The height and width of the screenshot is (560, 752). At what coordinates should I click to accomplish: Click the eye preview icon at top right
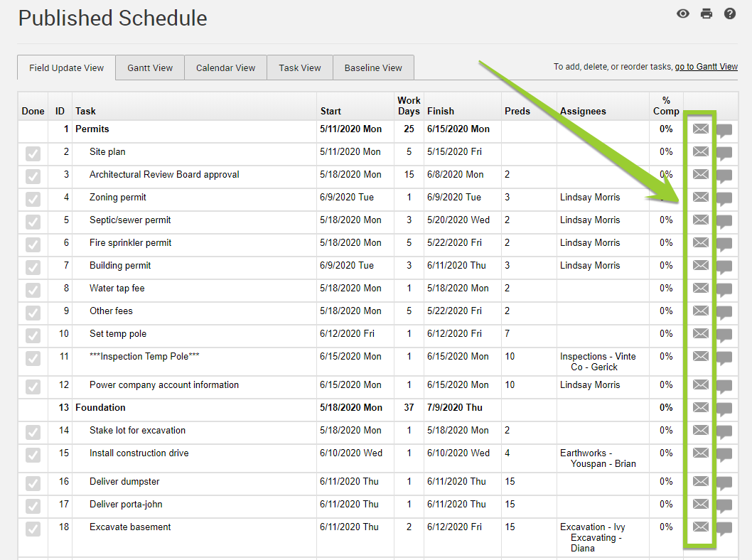coord(683,14)
